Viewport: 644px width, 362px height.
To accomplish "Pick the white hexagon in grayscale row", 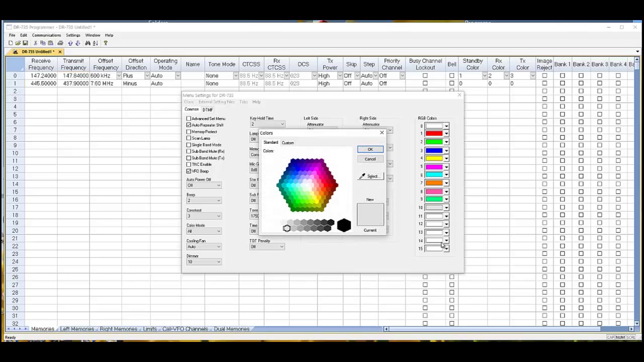I will [287, 228].
